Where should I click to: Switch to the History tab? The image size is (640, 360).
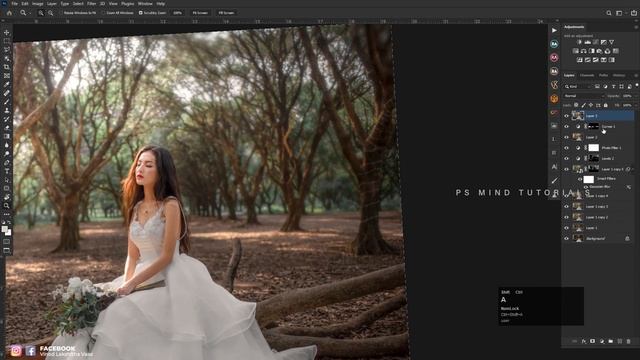tap(619, 75)
